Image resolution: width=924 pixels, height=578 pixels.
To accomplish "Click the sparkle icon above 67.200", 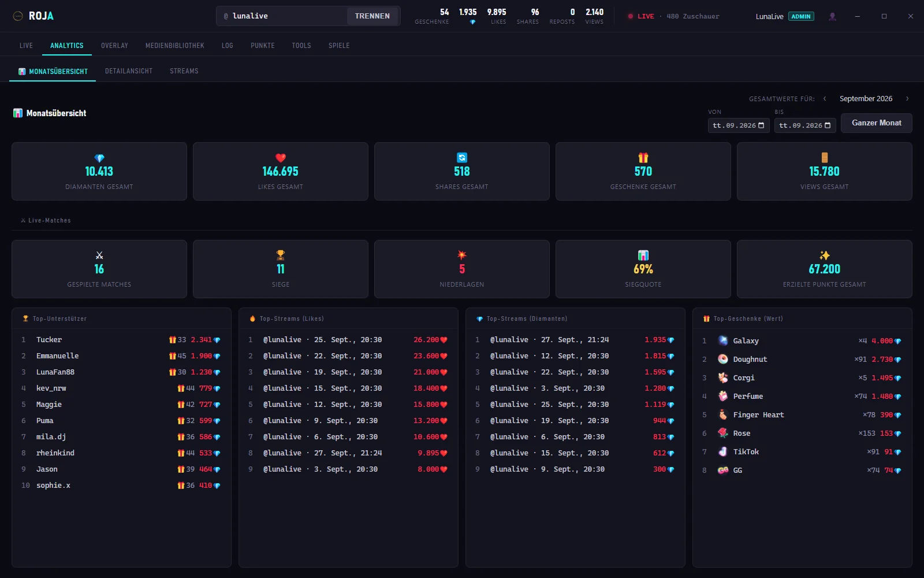I will click(825, 255).
